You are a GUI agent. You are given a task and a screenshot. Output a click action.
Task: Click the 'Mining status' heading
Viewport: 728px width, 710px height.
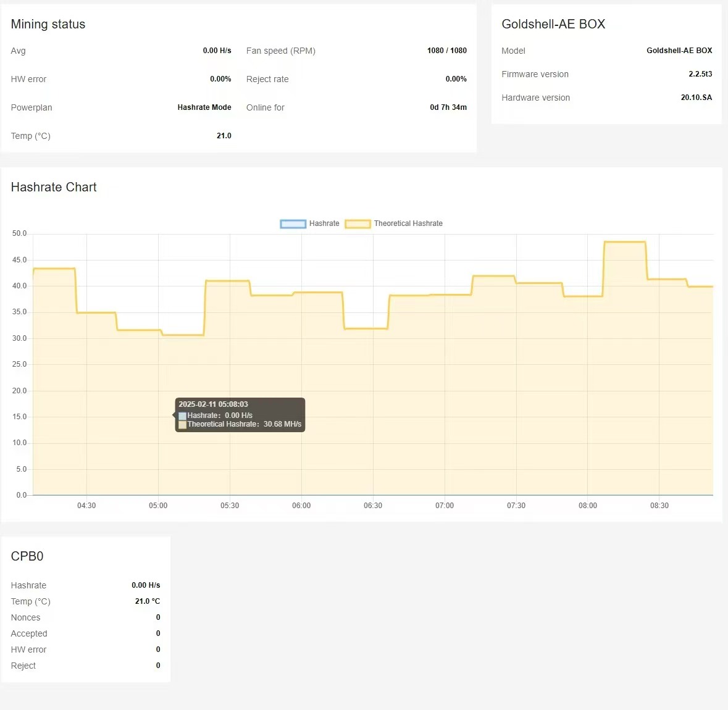click(48, 24)
